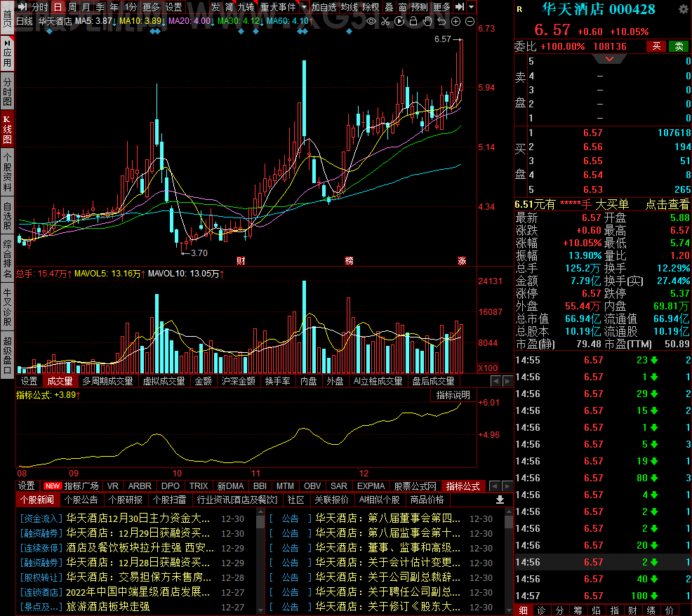Screen dimensions: 692x616
Task: Toggle the padlock icon above the K-line chart
Action: 413,21
